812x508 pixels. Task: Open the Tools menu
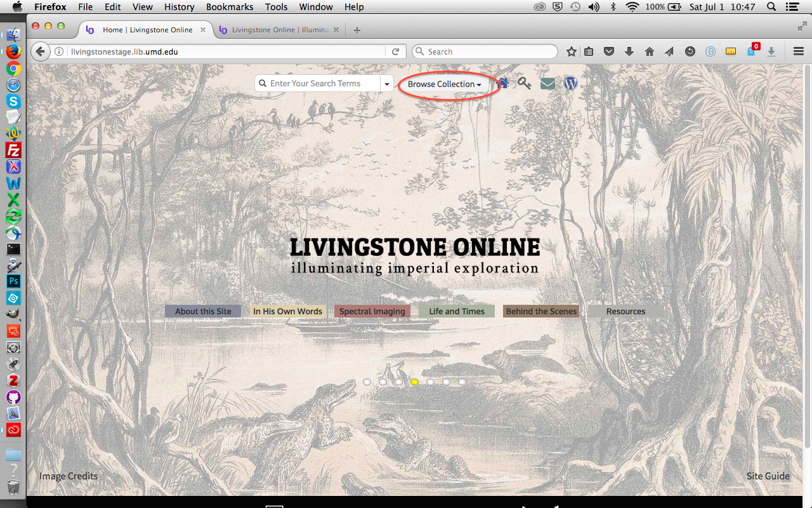pyautogui.click(x=276, y=7)
